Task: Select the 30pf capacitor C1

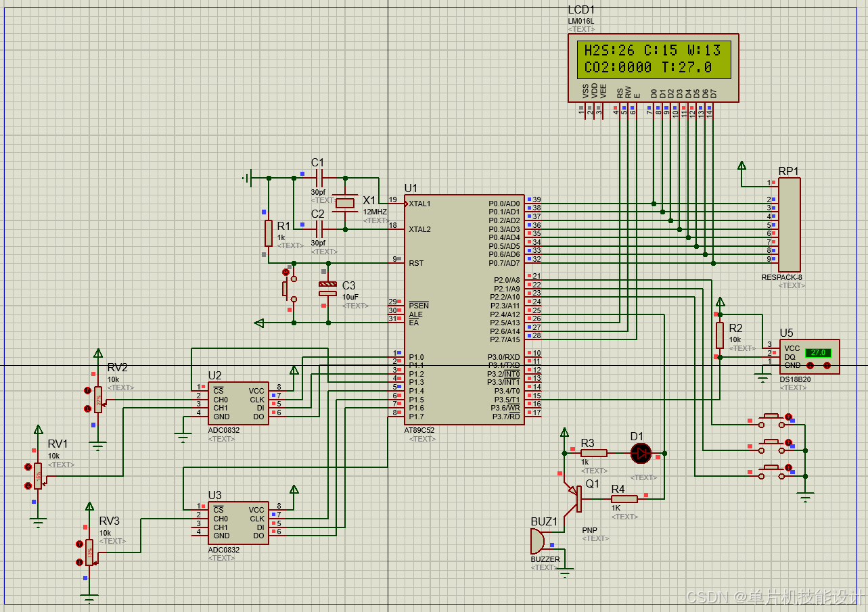Action: coord(320,178)
